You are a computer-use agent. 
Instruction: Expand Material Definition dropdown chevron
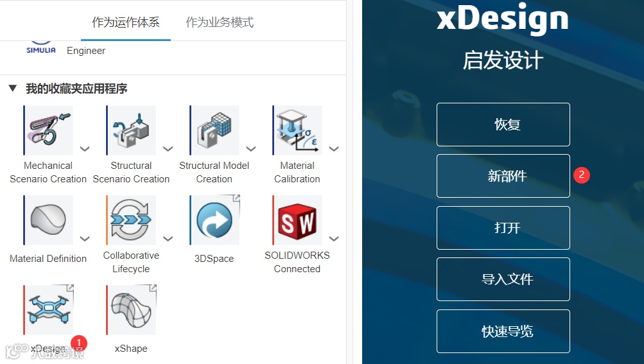(85, 238)
